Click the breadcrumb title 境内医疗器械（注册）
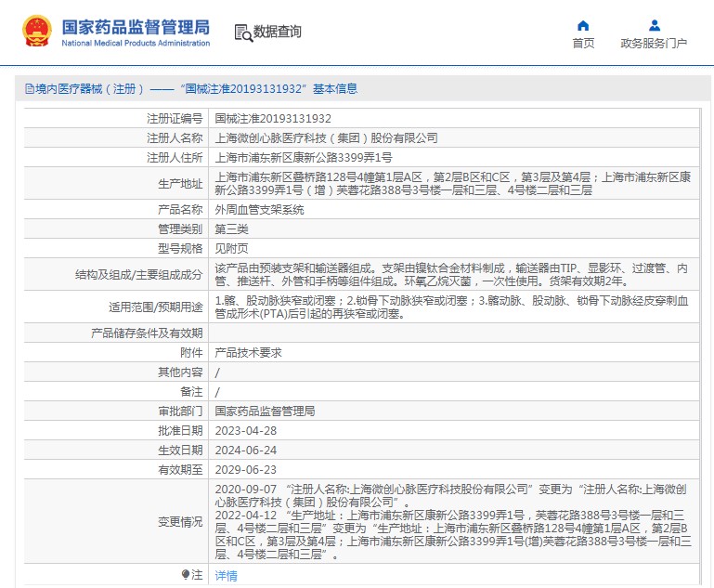 click(90, 89)
